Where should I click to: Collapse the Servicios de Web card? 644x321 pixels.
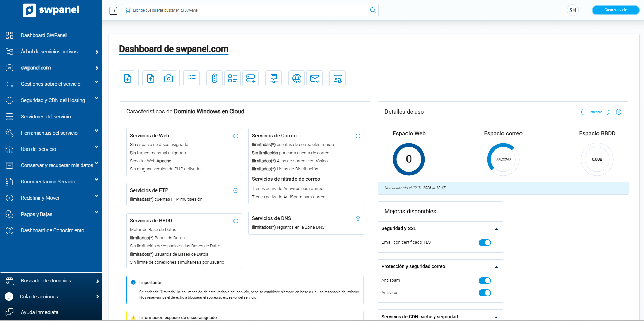(236, 136)
